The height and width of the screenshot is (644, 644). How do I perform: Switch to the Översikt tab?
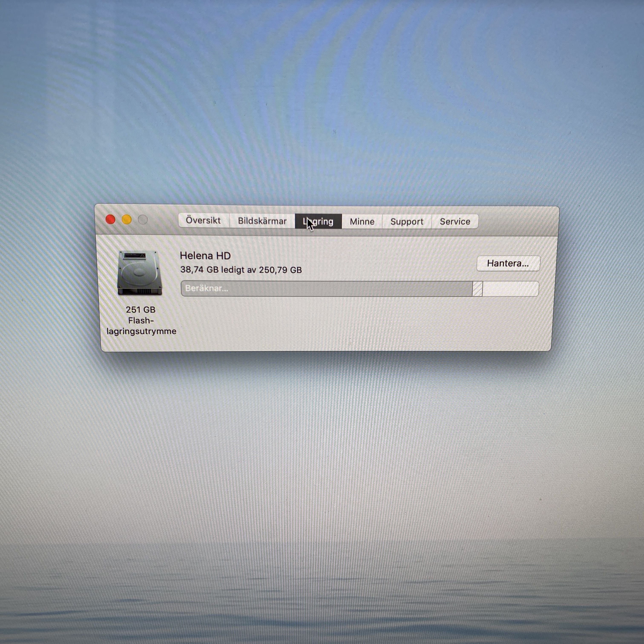203,221
